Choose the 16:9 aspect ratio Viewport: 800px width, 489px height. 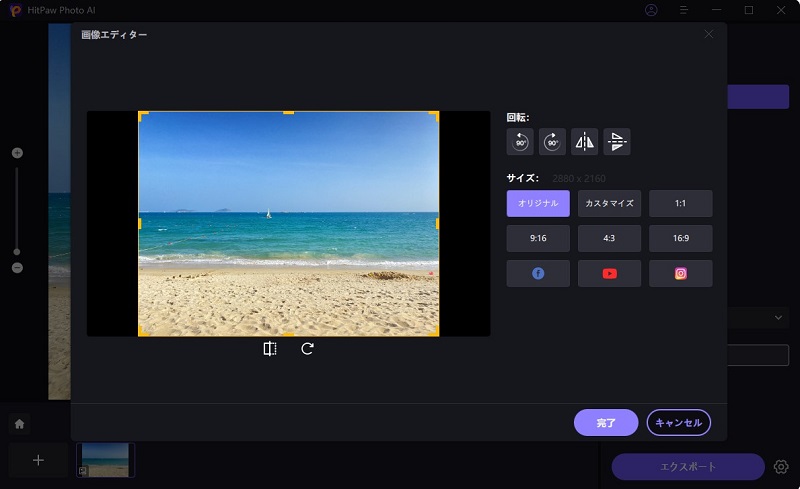pos(681,238)
